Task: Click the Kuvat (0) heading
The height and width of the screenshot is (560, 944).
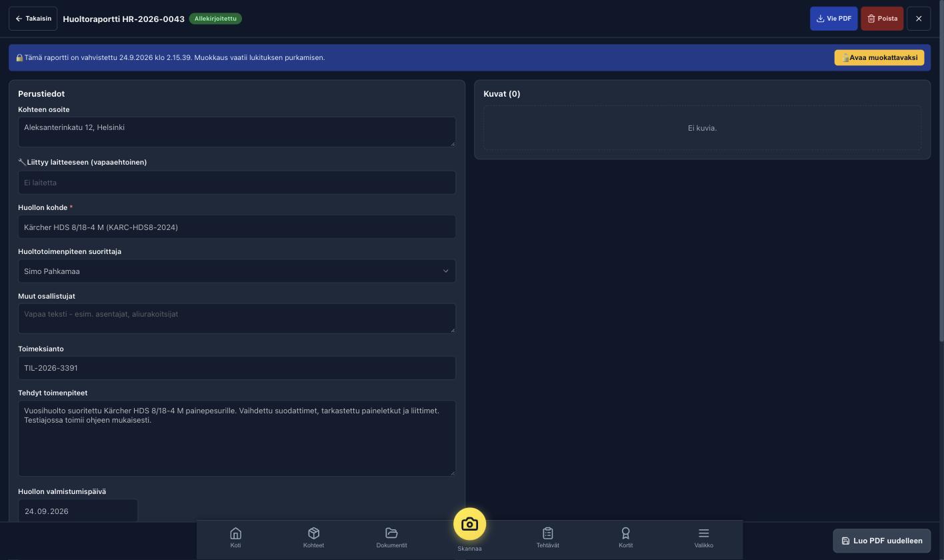Action: [x=501, y=94]
